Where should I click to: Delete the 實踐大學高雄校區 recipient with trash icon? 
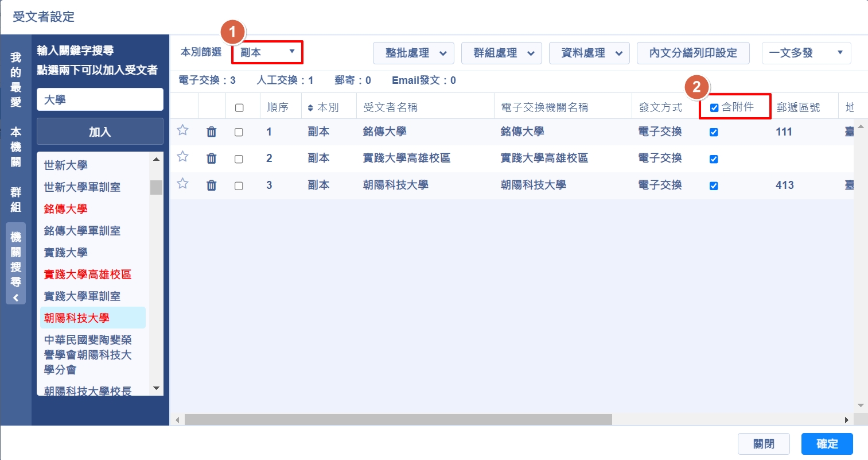(x=212, y=159)
